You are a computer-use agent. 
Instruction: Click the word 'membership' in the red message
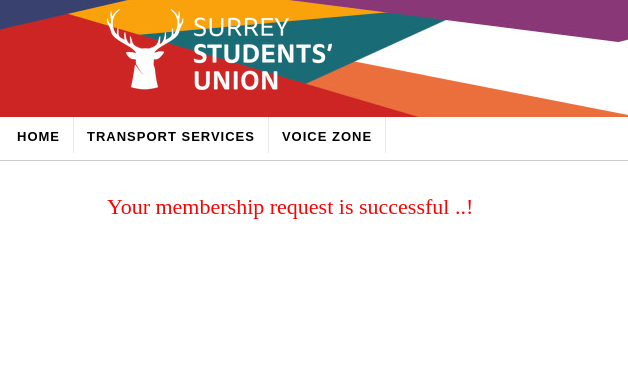click(x=210, y=208)
